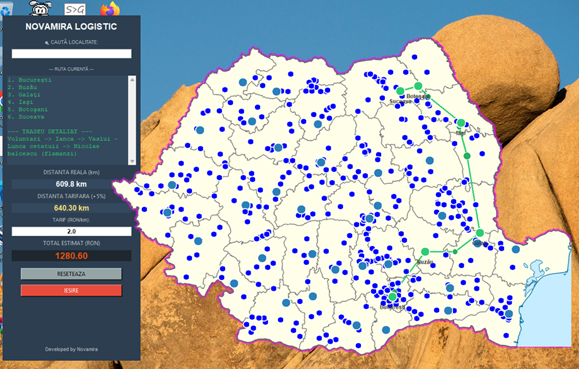Click the green Botoșani marker on the map
This screenshot has width=579, height=369.
click(418, 86)
